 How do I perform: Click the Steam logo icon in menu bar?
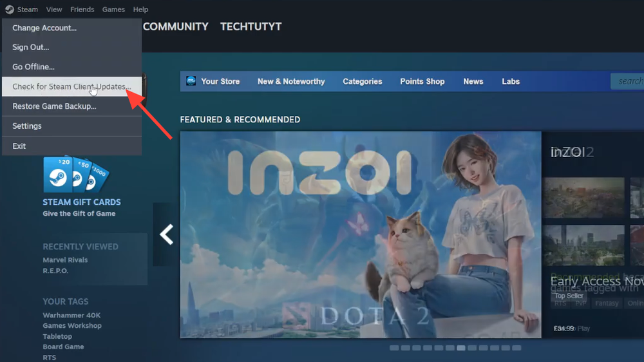(x=10, y=10)
